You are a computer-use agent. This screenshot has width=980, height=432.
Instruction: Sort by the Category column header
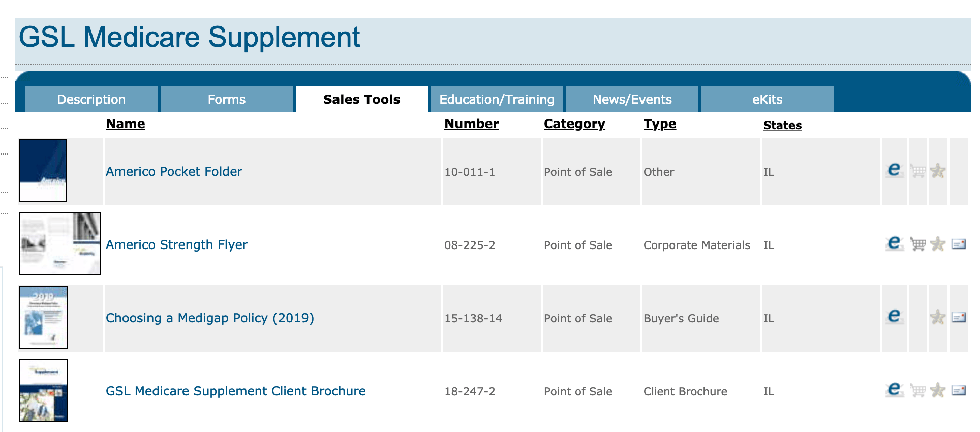click(574, 124)
